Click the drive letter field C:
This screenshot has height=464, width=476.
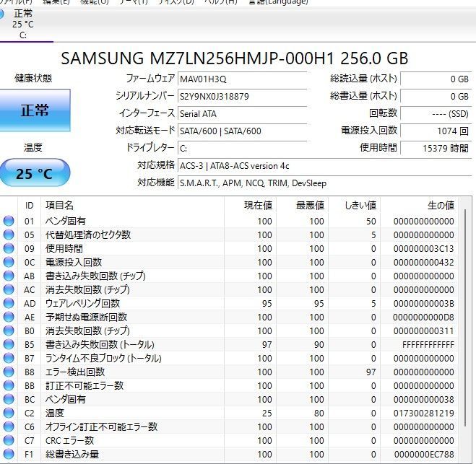tap(242, 149)
